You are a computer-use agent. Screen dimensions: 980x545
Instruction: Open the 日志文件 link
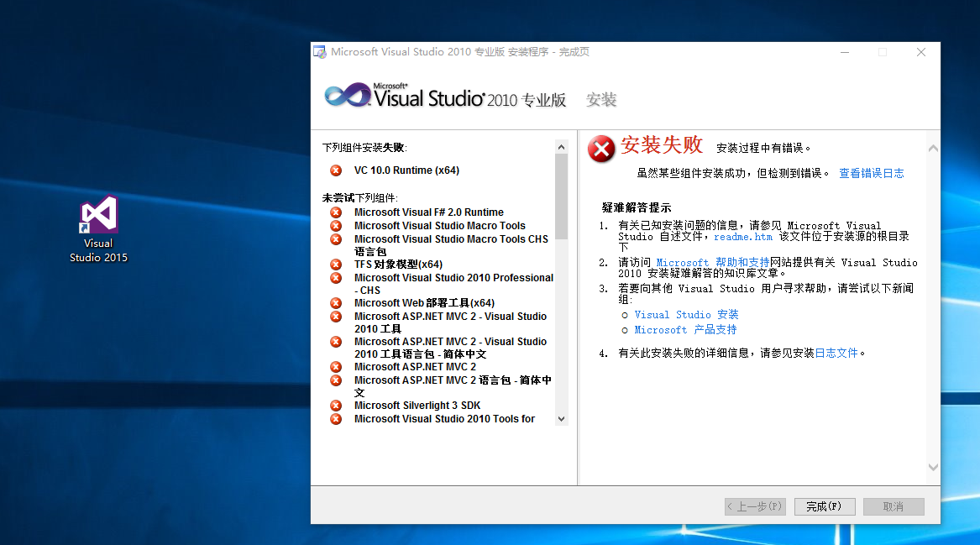pyautogui.click(x=836, y=354)
